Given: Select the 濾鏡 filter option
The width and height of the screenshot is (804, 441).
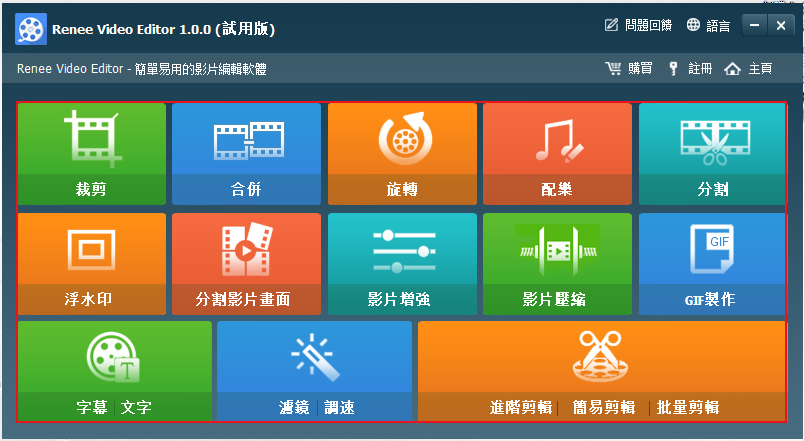Looking at the screenshot, I should point(294,407).
